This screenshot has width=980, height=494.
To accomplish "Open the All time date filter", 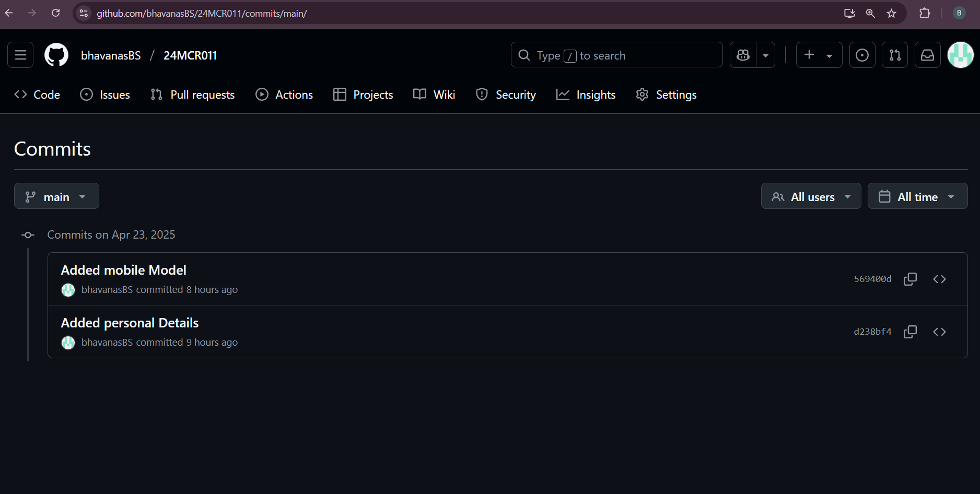I will coord(917,196).
